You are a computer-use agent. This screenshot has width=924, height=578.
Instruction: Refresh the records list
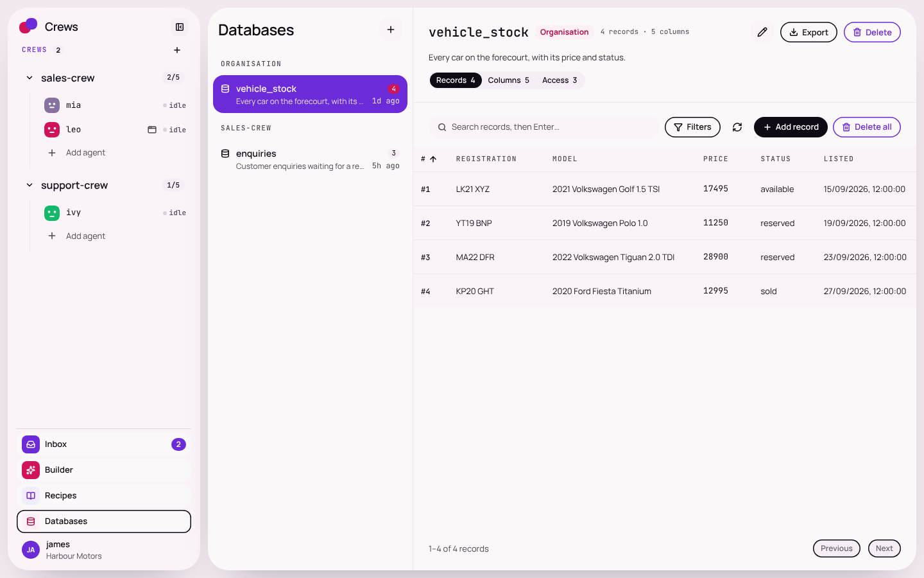click(x=737, y=127)
